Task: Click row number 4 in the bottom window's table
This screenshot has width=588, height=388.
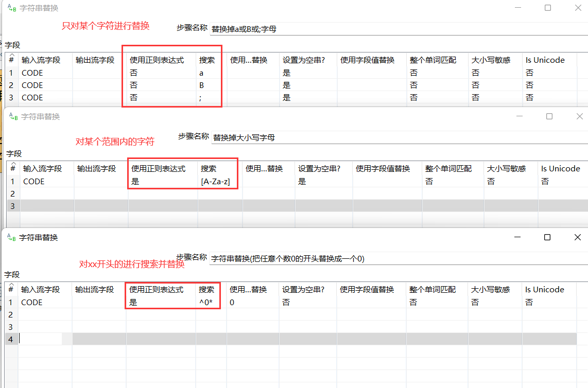Action: [10, 339]
